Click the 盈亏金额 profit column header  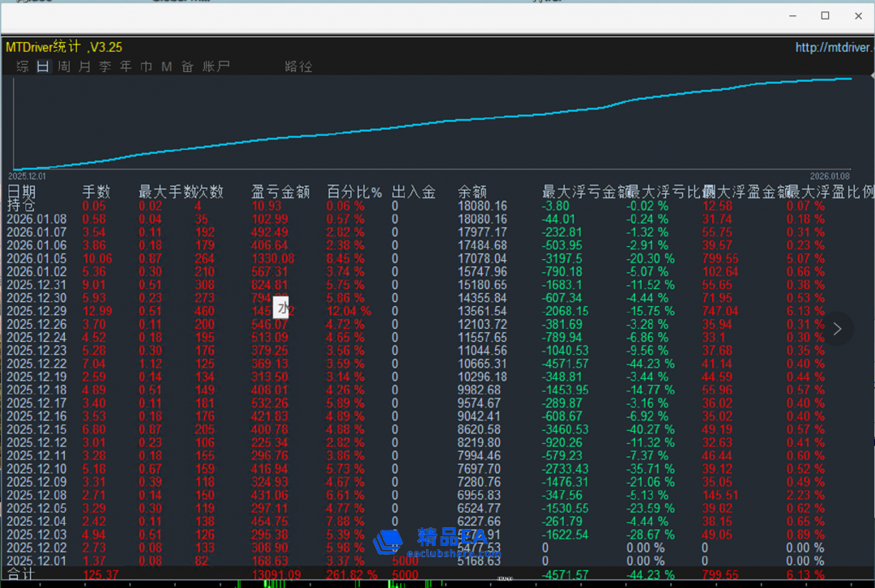[280, 192]
